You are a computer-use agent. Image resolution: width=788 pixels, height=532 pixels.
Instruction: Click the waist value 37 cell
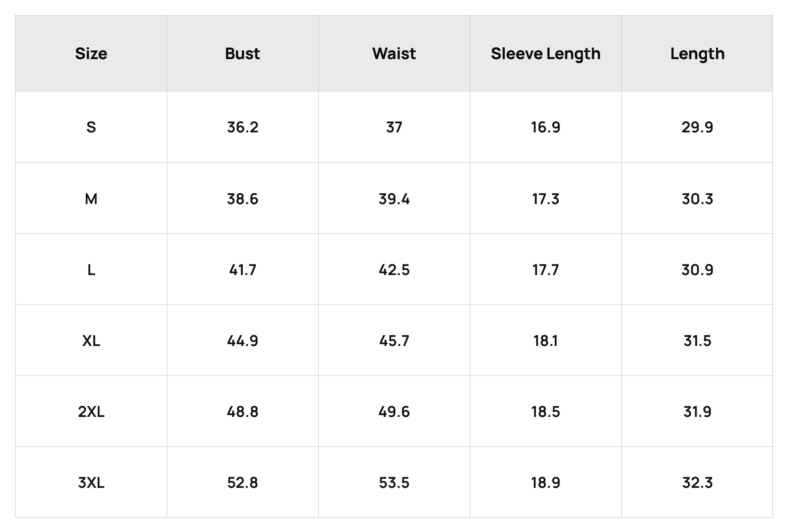394,127
